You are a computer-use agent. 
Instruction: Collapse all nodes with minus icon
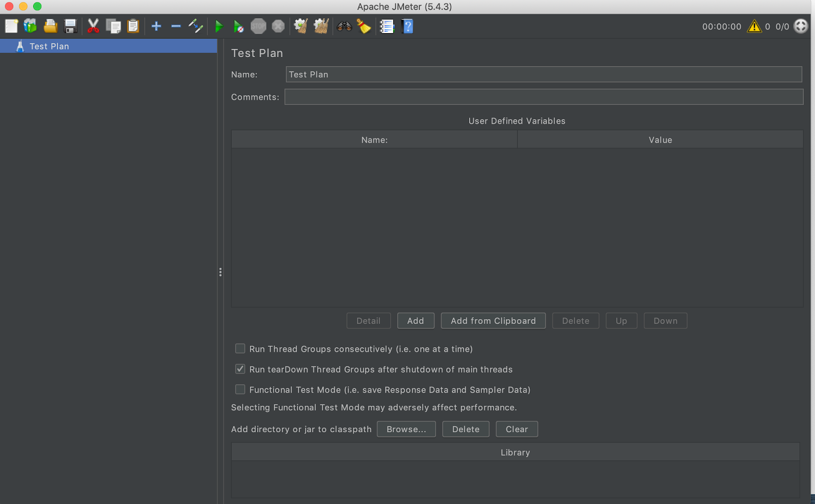[176, 26]
